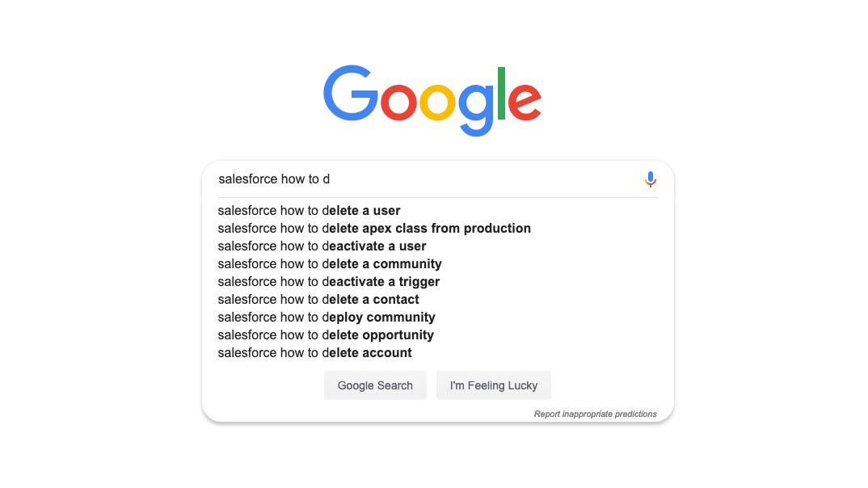Click the blue capital G in the Google logo
Viewport: 868px width, 488px height.
click(350, 94)
